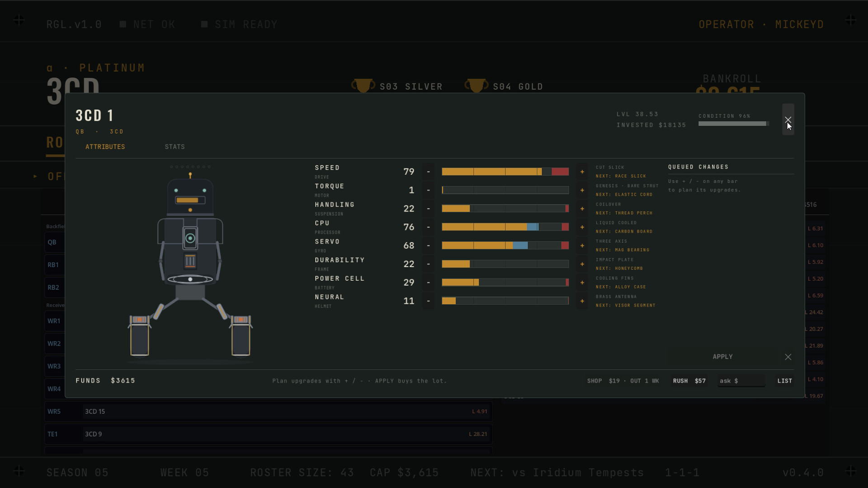This screenshot has height=488, width=868.
Task: Click OPERATOR · MICKEYD in the header
Action: point(761,24)
